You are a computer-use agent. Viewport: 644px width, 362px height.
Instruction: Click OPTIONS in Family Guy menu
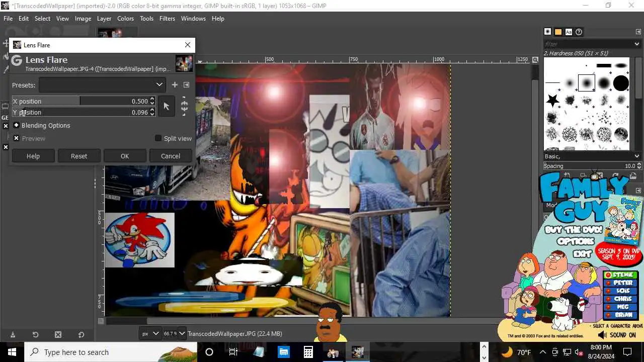(x=576, y=241)
